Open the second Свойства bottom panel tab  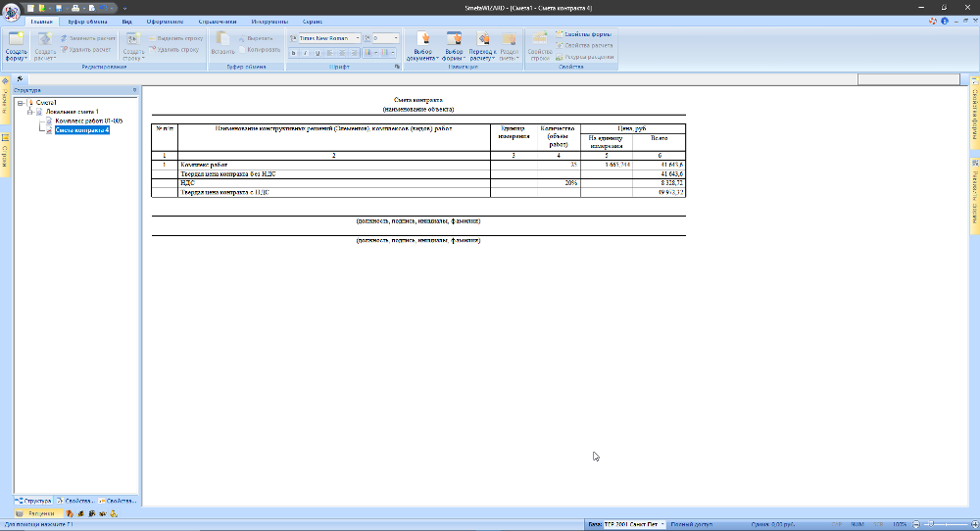tap(117, 501)
